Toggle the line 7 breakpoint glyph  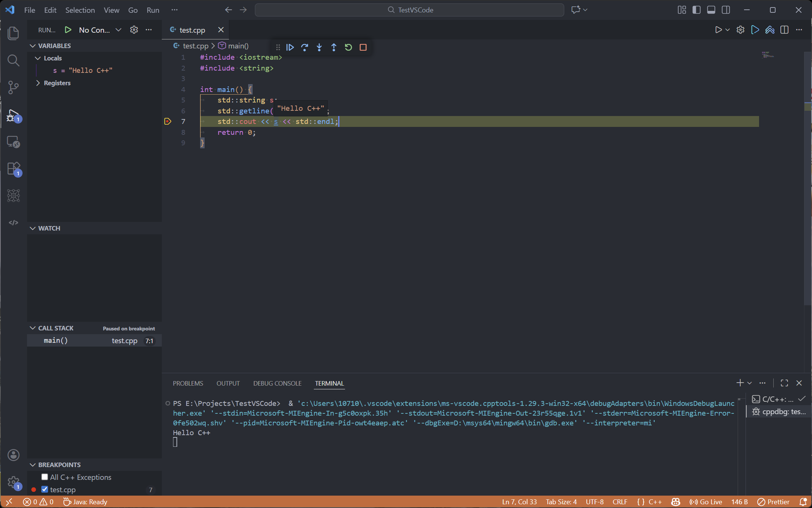click(168, 121)
